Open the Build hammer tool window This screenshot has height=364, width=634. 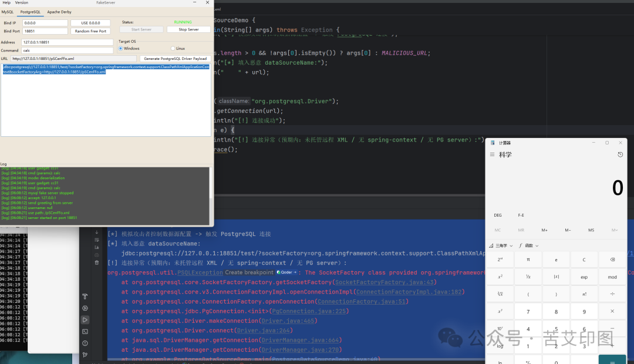point(85,296)
